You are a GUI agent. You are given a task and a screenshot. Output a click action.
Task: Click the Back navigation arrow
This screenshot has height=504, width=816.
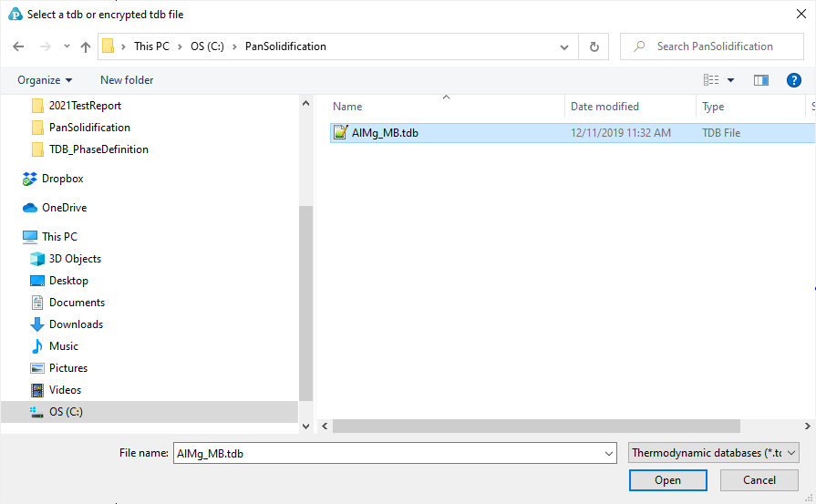(x=19, y=46)
